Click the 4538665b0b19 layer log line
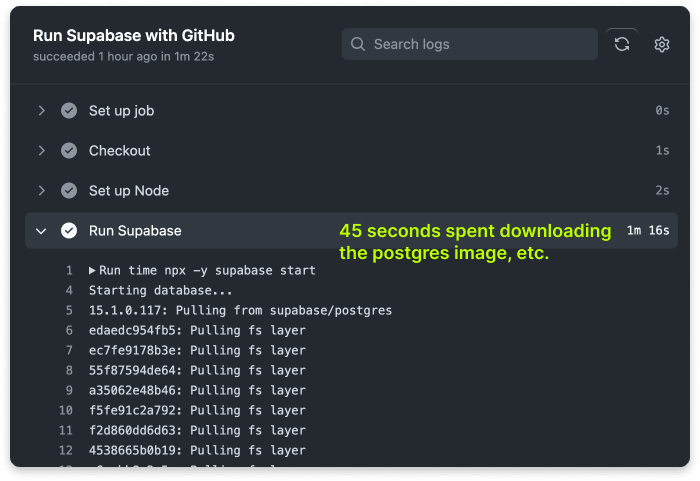This screenshot has height=481, width=700. pos(197,450)
